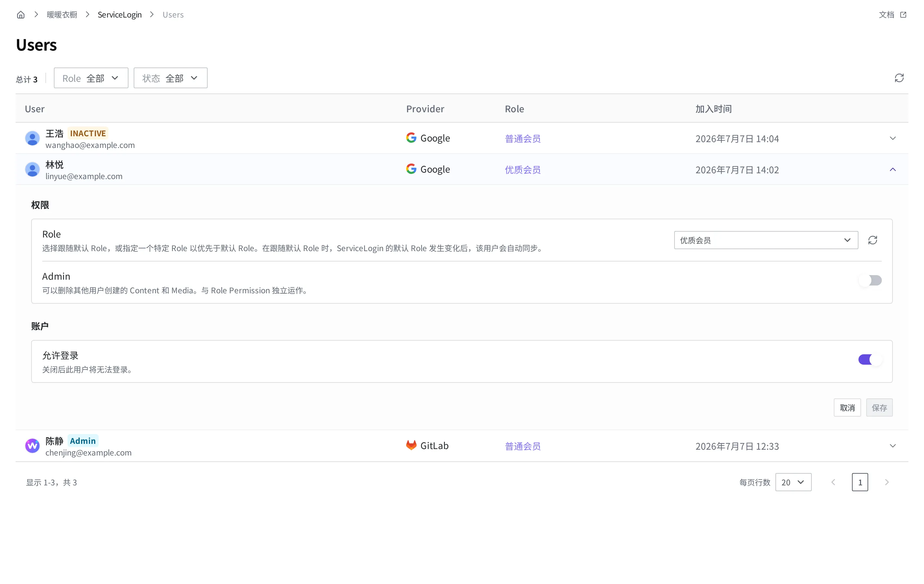Open the 优质会员 role select box

766,240
